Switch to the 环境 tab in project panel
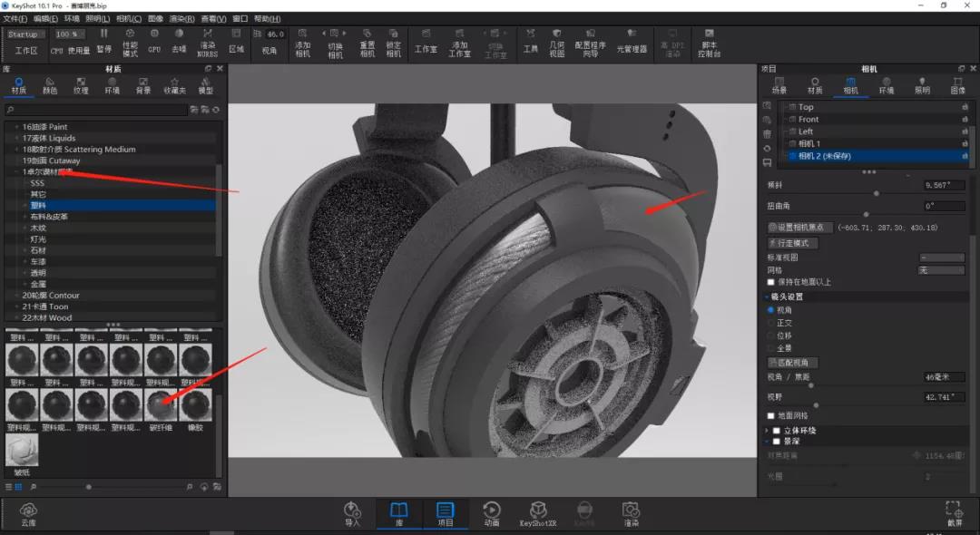Screen dimensions: 980x535 click(x=887, y=85)
